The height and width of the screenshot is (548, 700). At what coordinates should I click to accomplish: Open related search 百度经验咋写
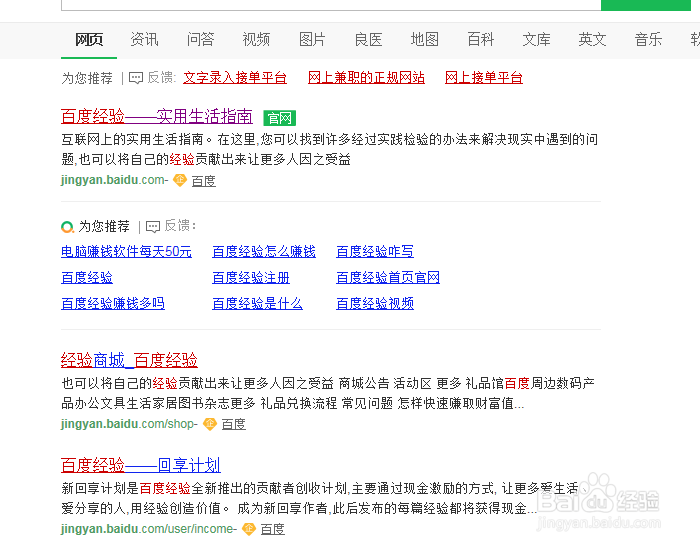pyautogui.click(x=375, y=252)
